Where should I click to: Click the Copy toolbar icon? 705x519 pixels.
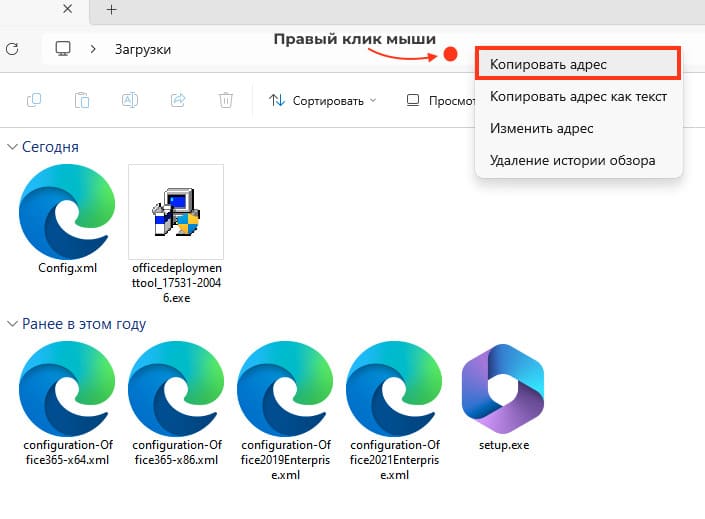pos(34,100)
